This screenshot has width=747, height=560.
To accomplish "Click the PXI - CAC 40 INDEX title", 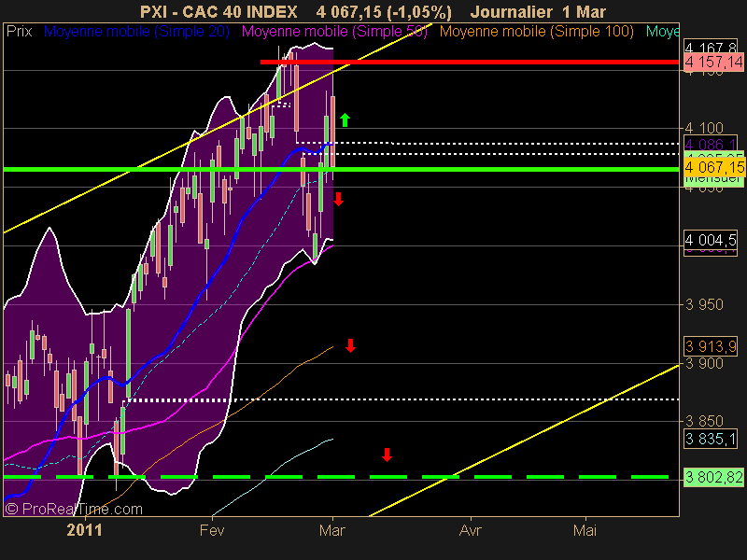I will coord(218,11).
